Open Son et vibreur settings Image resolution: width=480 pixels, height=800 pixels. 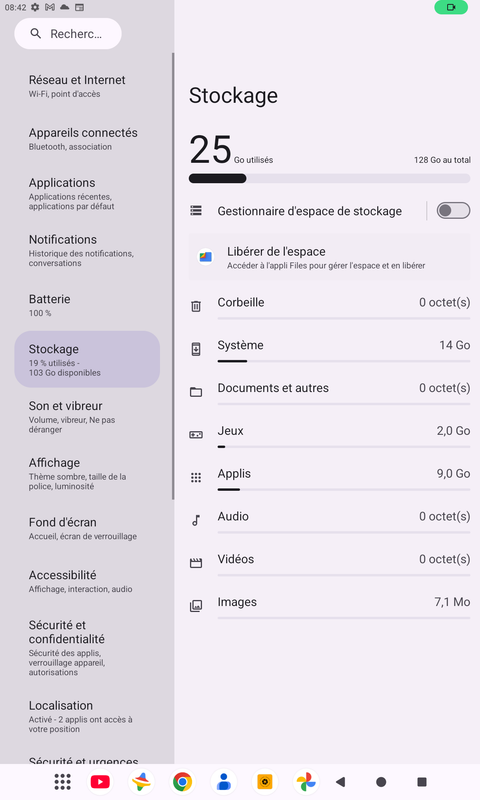[87, 417]
